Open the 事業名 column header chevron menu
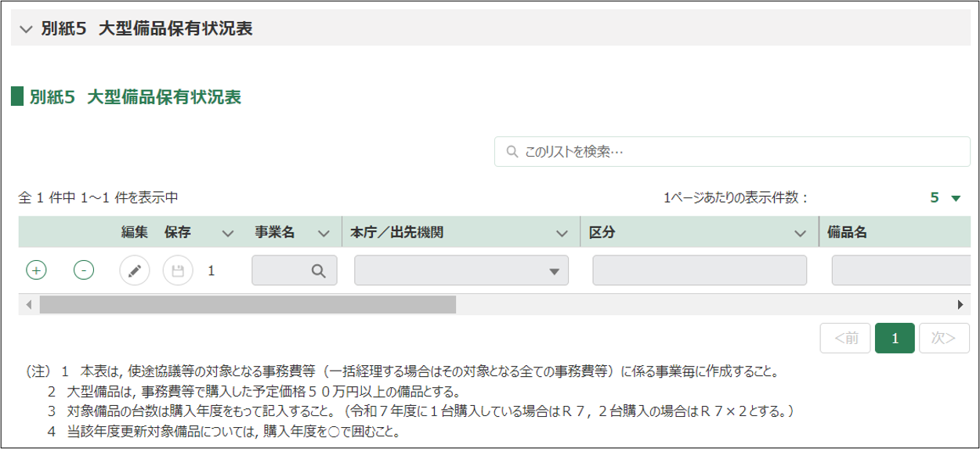The width and height of the screenshot is (980, 449). 324,233
